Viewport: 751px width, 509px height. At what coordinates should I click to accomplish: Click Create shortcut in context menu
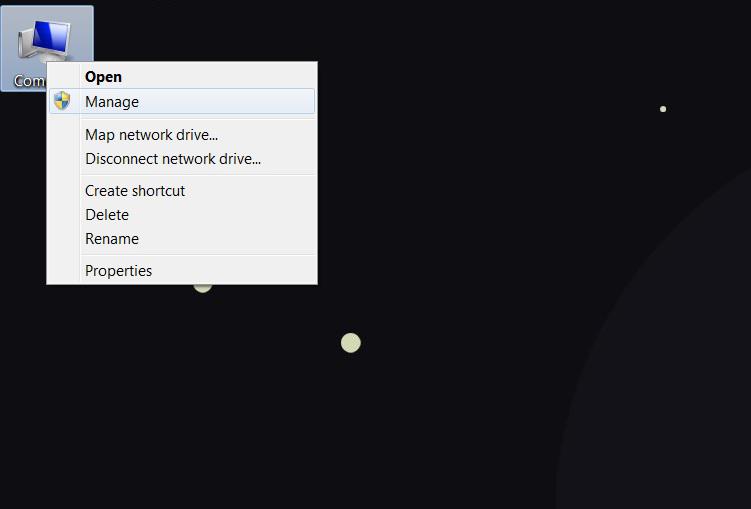[135, 191]
